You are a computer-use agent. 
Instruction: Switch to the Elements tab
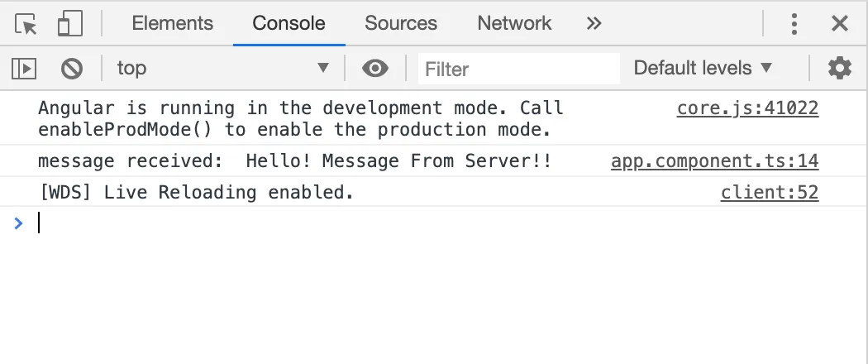[x=172, y=24]
